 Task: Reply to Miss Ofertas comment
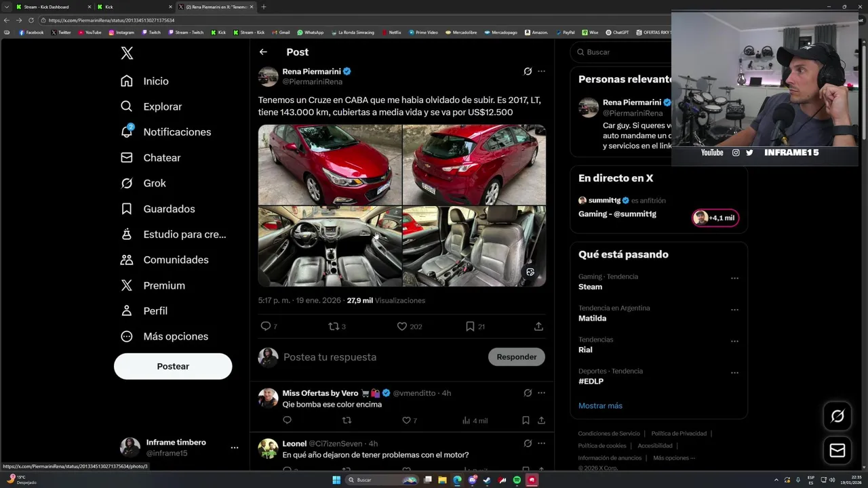287,421
